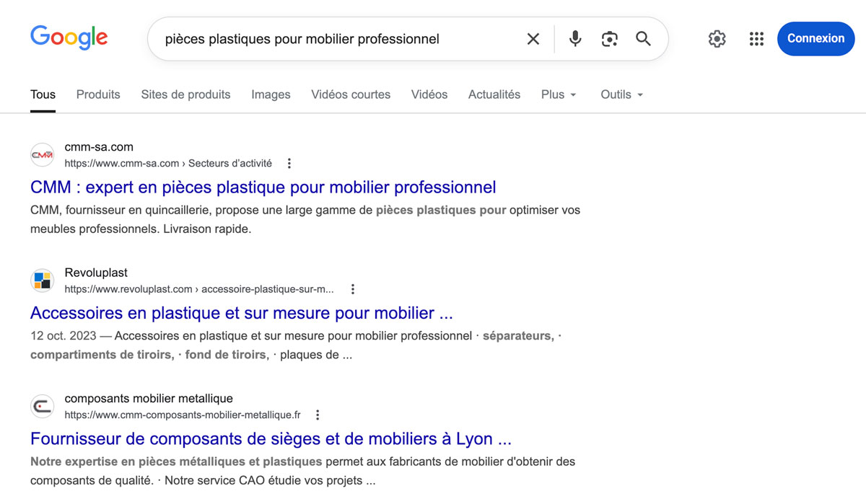Open the three-dot menu on the CMM result
Viewport: 866px width, 504px height.
[x=289, y=163]
